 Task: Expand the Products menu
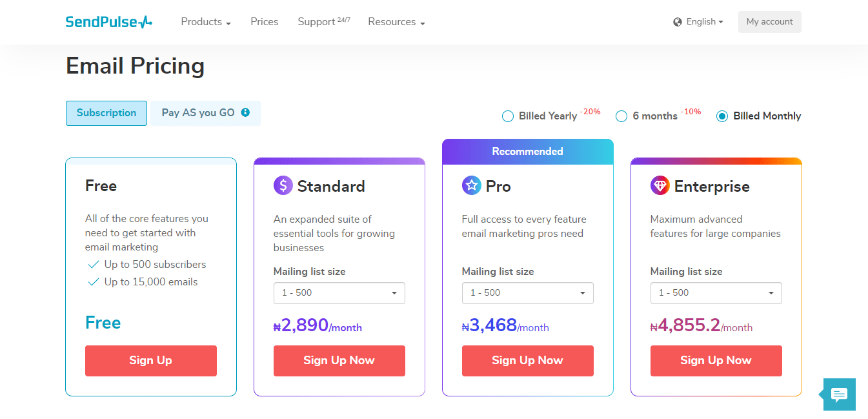pos(205,22)
